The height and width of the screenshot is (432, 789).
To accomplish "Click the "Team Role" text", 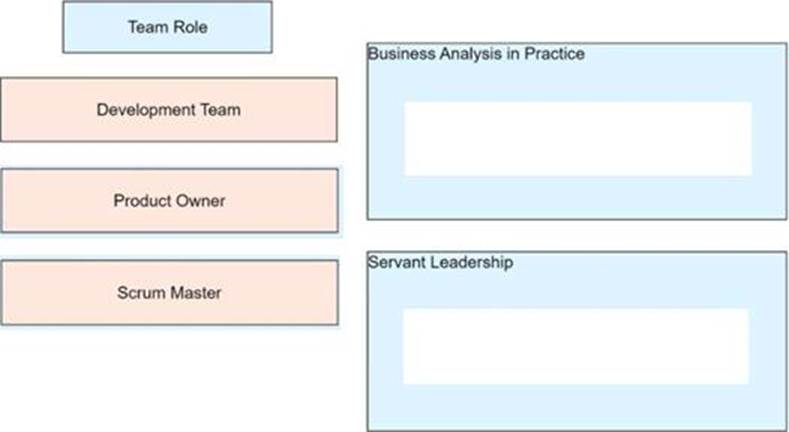I will 167,27.
